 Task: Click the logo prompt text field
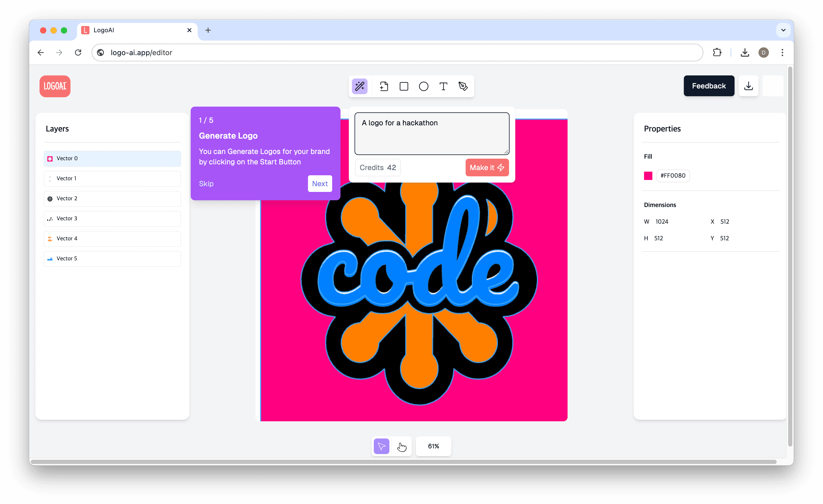click(432, 133)
